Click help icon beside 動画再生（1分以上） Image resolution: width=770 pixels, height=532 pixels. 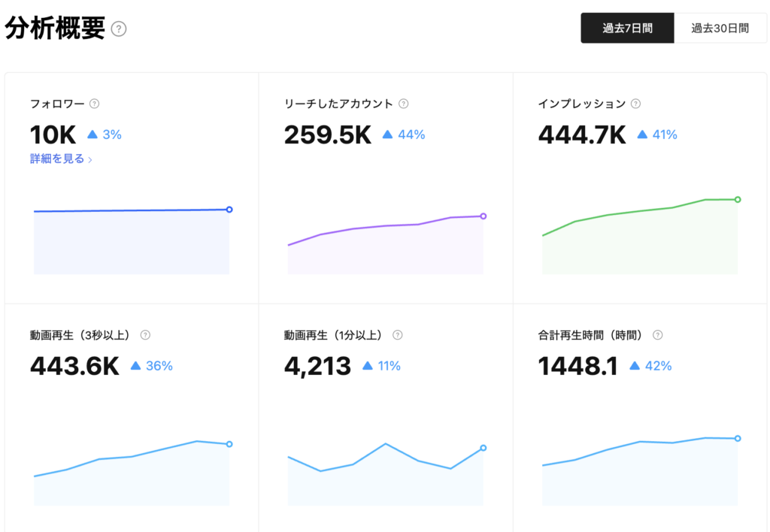click(x=398, y=335)
